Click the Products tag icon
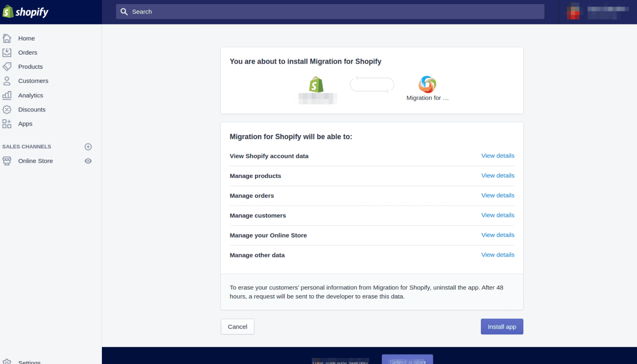 tap(7, 66)
